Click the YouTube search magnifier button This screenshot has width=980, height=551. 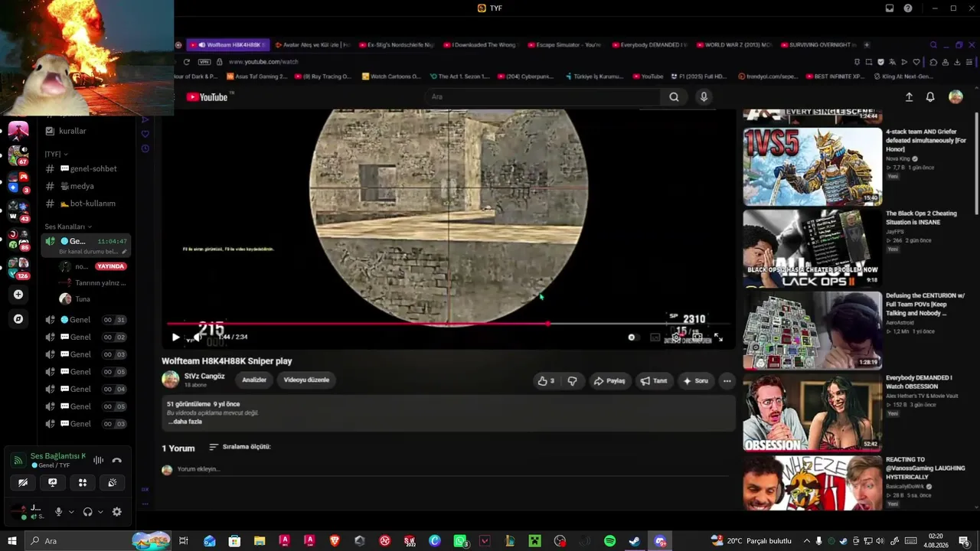tap(674, 97)
